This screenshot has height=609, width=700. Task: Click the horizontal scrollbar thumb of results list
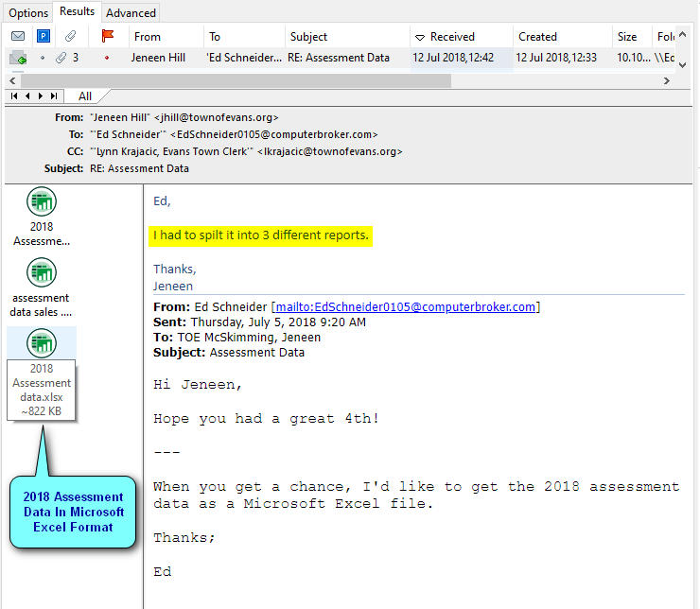pos(236,80)
